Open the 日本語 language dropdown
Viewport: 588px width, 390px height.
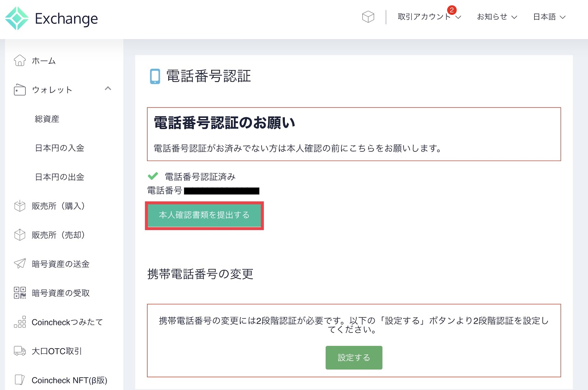pyautogui.click(x=549, y=17)
